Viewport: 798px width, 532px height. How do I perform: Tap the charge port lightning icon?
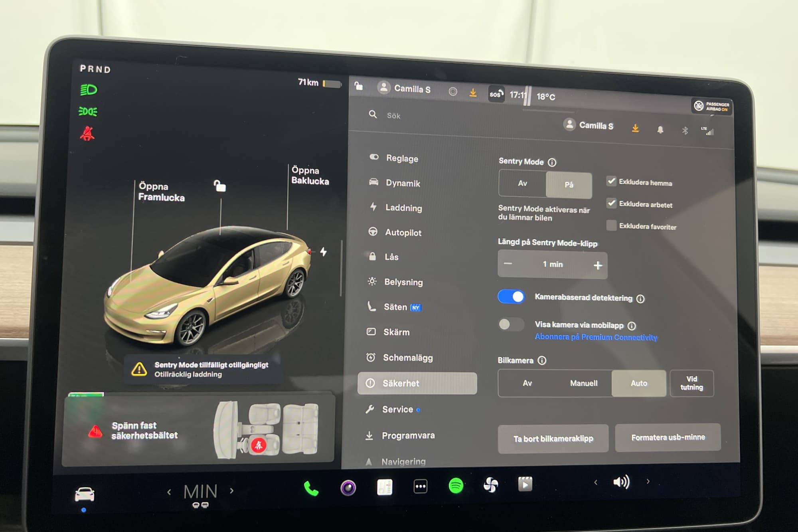324,252
